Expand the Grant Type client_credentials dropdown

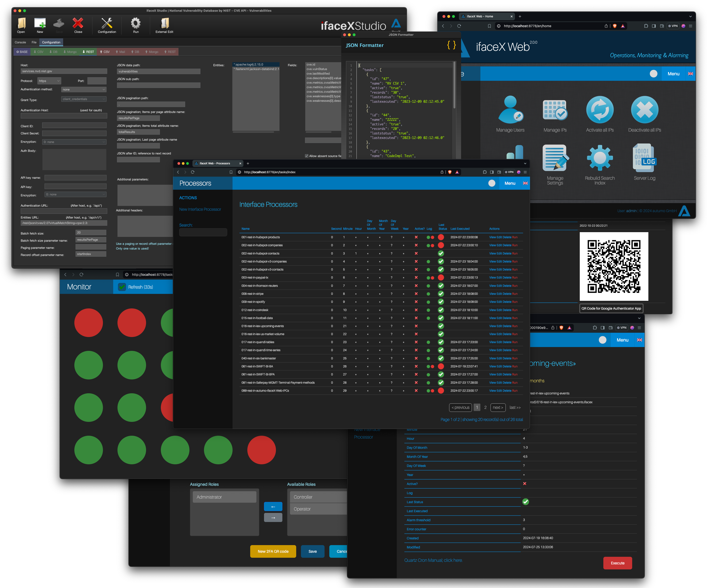click(x=84, y=99)
